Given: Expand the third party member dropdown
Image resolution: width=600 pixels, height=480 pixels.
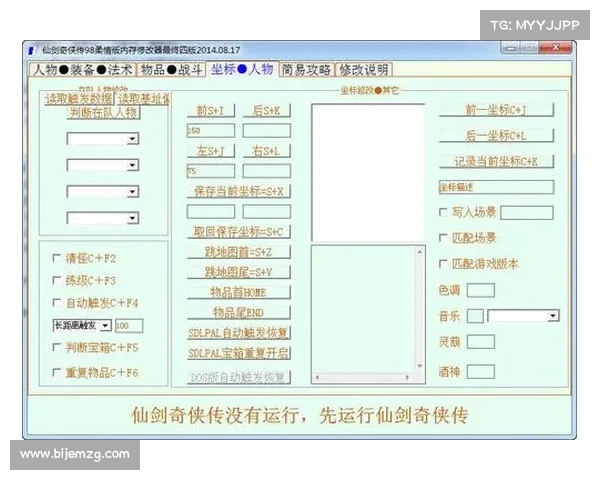Looking at the screenshot, I should pyautogui.click(x=132, y=191).
